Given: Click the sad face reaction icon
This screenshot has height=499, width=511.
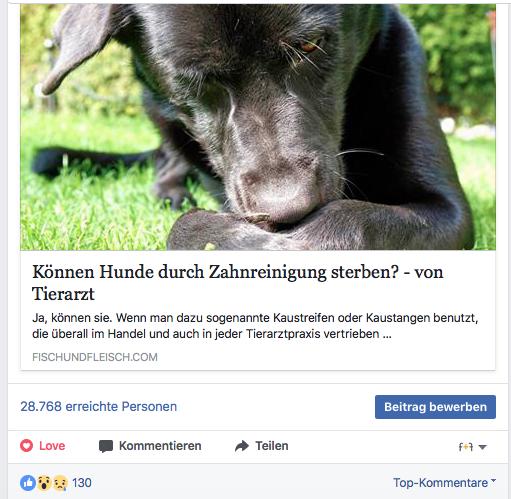Looking at the screenshot, I should coord(60,483).
